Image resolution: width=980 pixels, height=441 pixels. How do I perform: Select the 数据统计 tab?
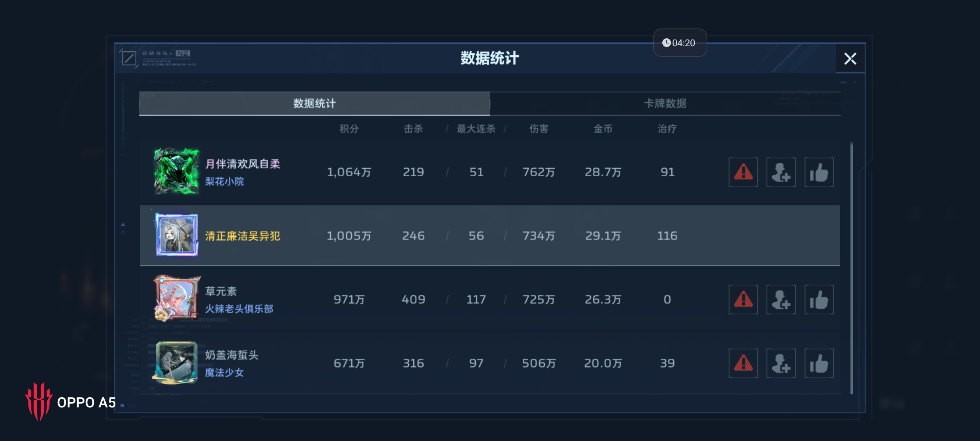point(315,104)
